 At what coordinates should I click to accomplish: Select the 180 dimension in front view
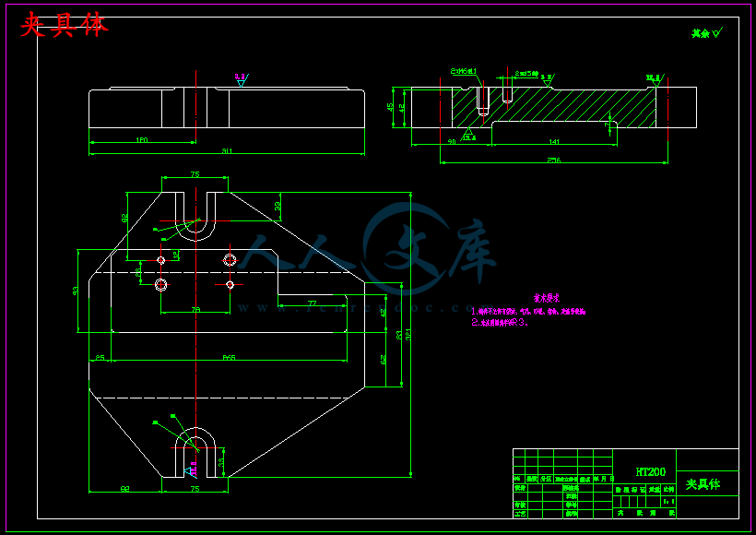tap(141, 140)
